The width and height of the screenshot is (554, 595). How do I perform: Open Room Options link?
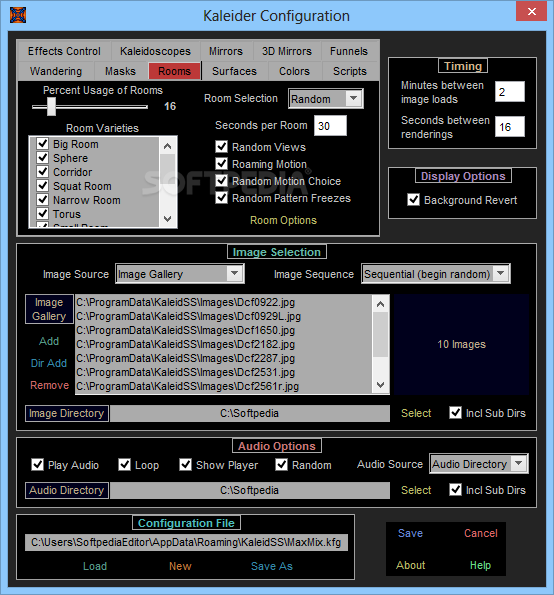pos(283,220)
